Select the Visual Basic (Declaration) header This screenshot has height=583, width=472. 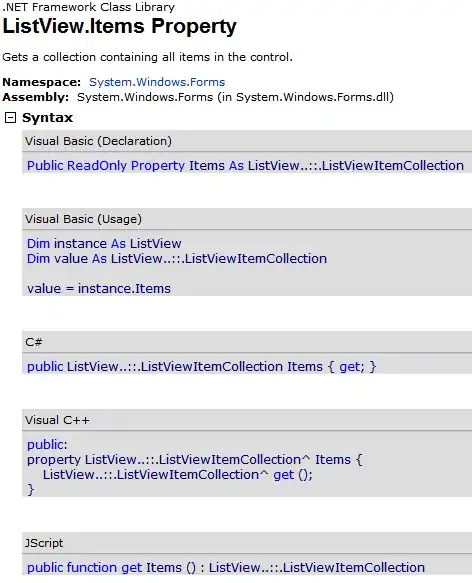pyautogui.click(x=247, y=141)
